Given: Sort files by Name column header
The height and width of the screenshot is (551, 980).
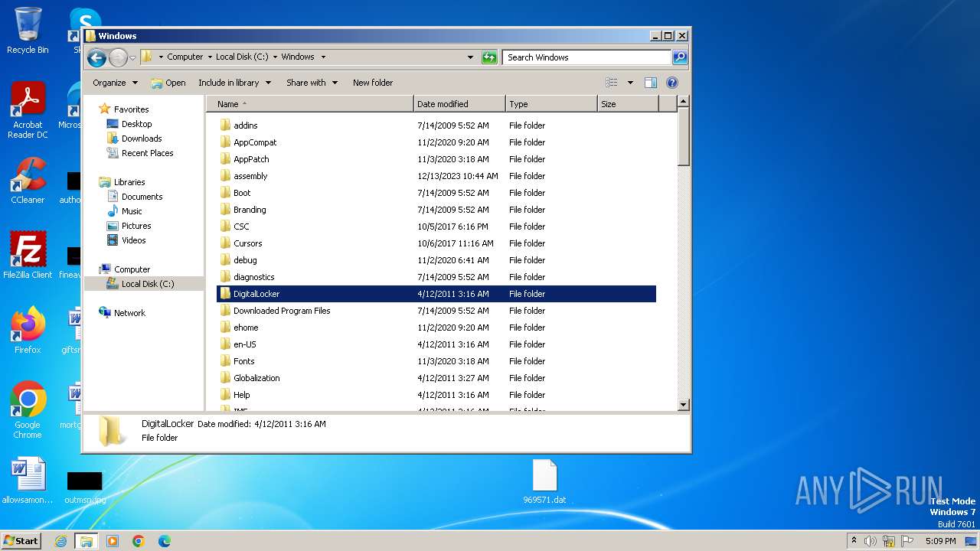Looking at the screenshot, I should 309,104.
